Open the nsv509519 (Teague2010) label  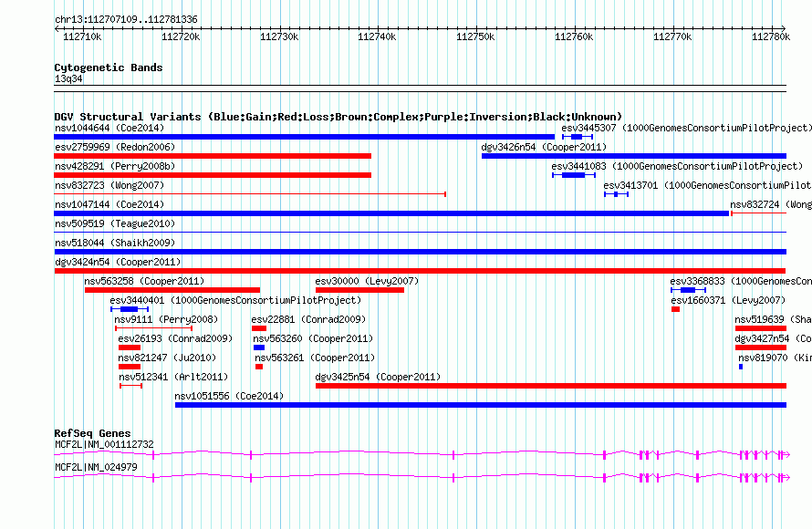[115, 223]
